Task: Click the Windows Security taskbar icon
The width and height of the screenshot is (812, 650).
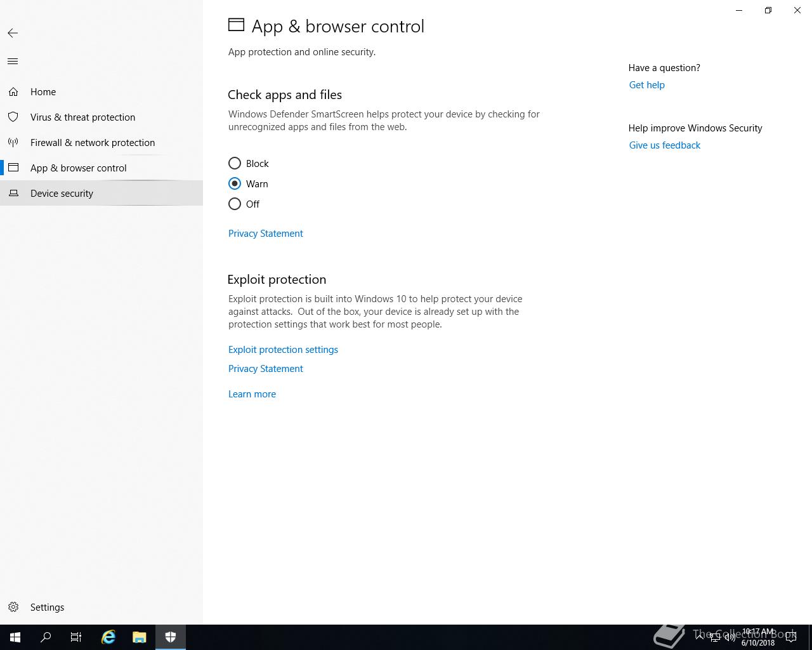Action: tap(171, 637)
